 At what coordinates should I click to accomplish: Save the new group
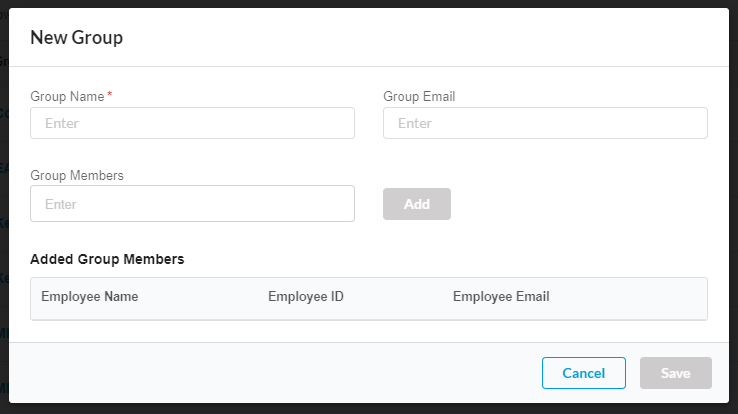click(675, 373)
